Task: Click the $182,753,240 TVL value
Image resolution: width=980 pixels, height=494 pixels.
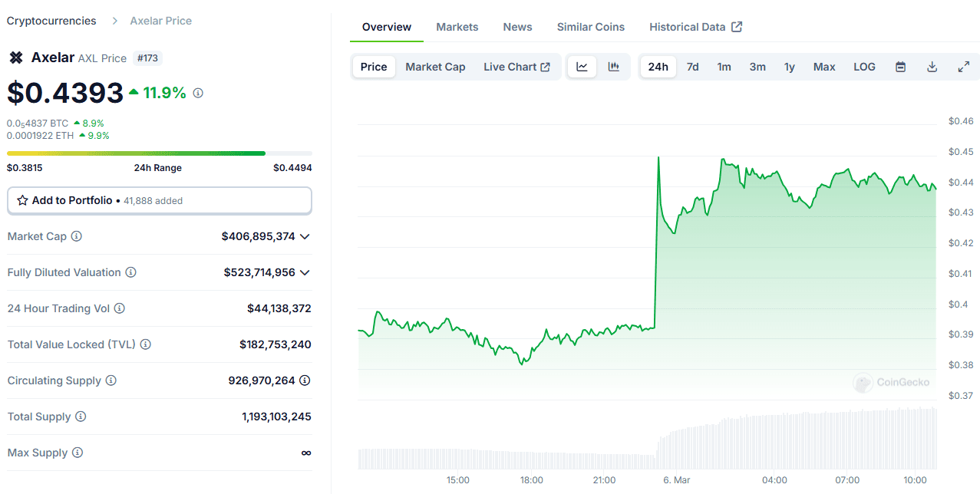Action: (276, 344)
